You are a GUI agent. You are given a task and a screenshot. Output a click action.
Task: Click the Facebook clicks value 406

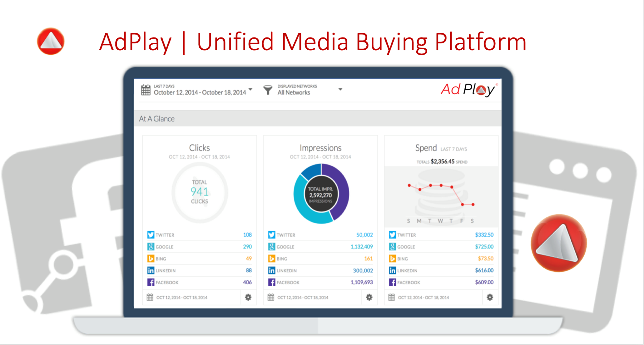[247, 282]
